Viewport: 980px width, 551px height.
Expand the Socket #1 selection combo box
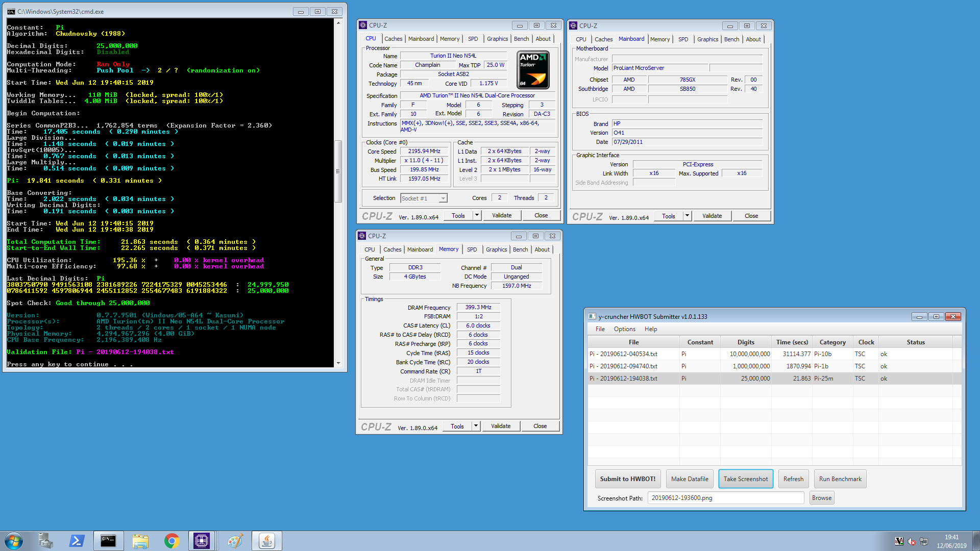pyautogui.click(x=443, y=198)
